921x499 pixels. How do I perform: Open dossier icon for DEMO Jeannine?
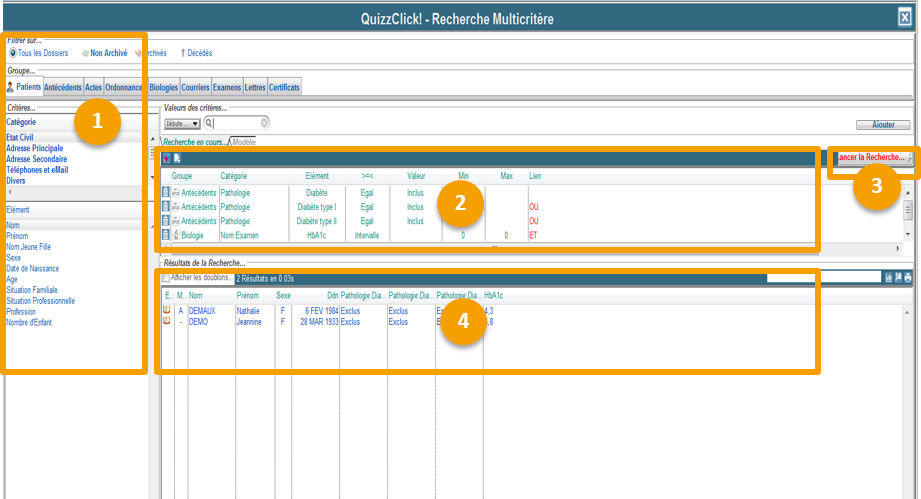tap(167, 322)
